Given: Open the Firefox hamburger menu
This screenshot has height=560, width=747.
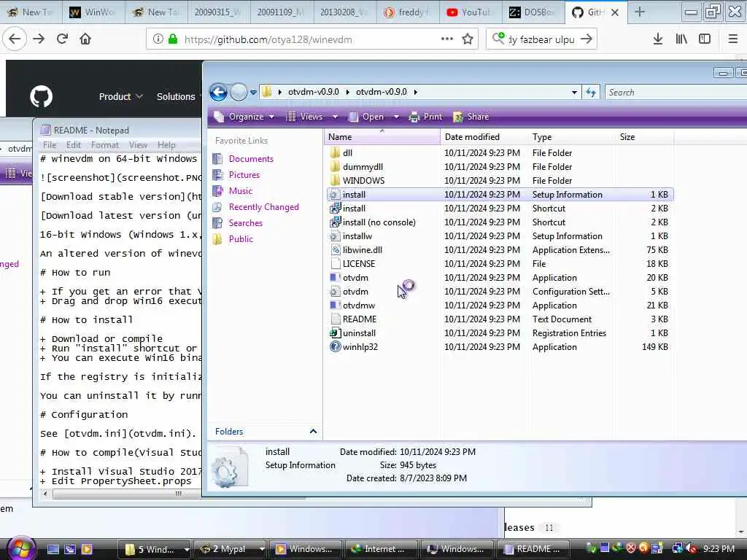Looking at the screenshot, I should click(x=733, y=39).
